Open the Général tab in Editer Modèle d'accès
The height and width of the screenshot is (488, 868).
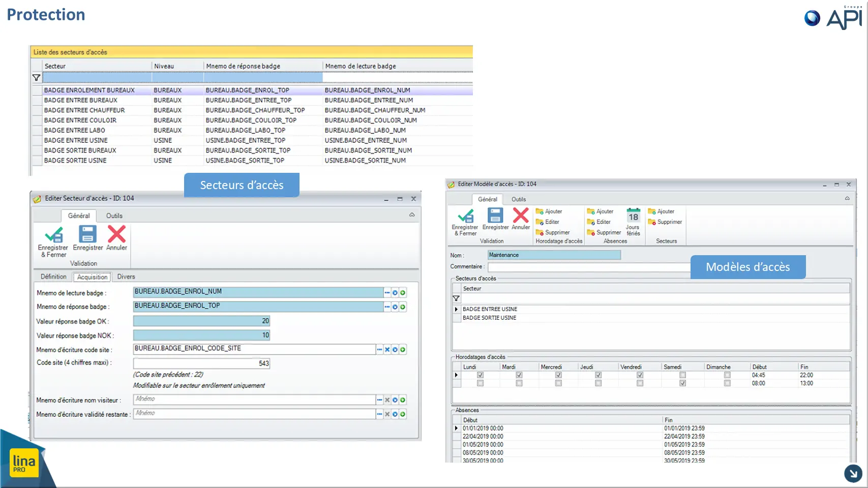488,199
